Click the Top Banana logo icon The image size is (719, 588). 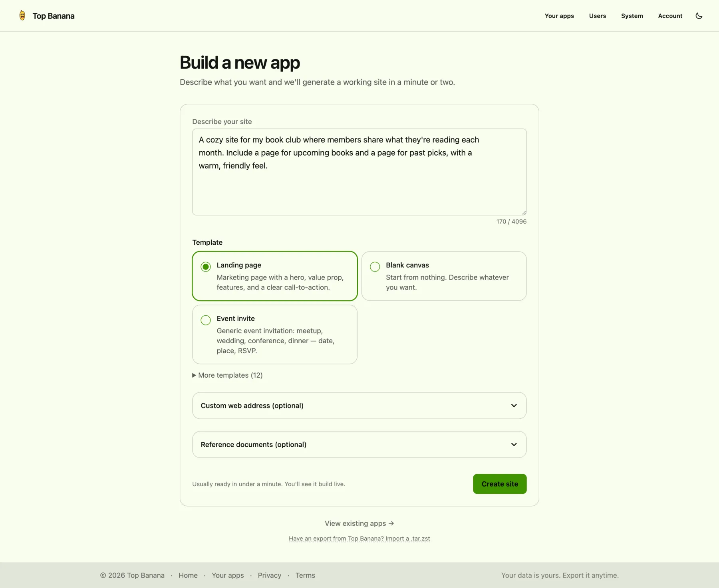pos(22,16)
